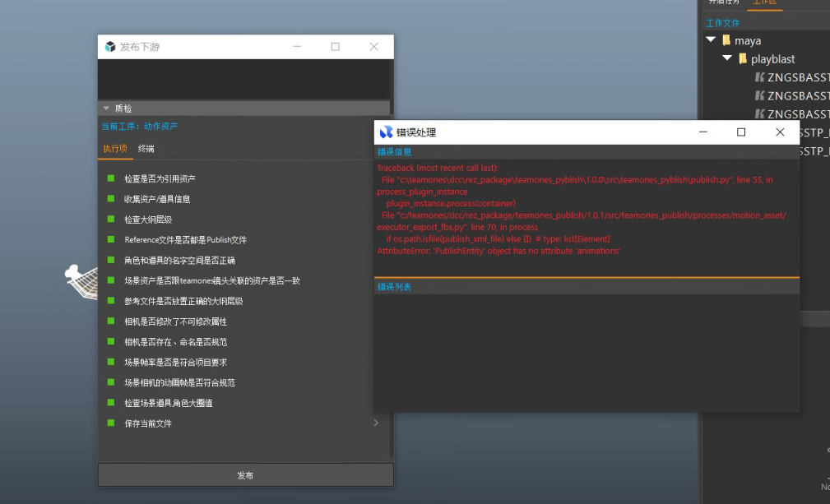The height and width of the screenshot is (504, 830).
Task: Select the 检查是否为引用资产 check item
Action: [x=160, y=178]
